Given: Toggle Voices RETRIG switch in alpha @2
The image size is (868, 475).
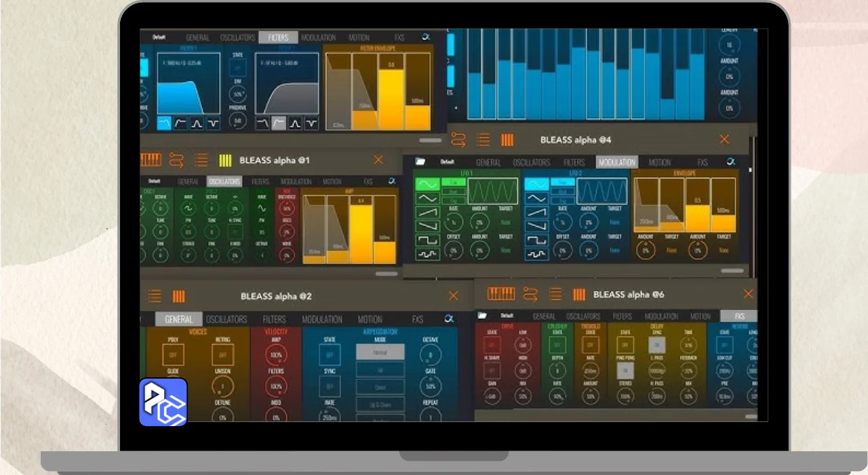Looking at the screenshot, I should (x=223, y=354).
